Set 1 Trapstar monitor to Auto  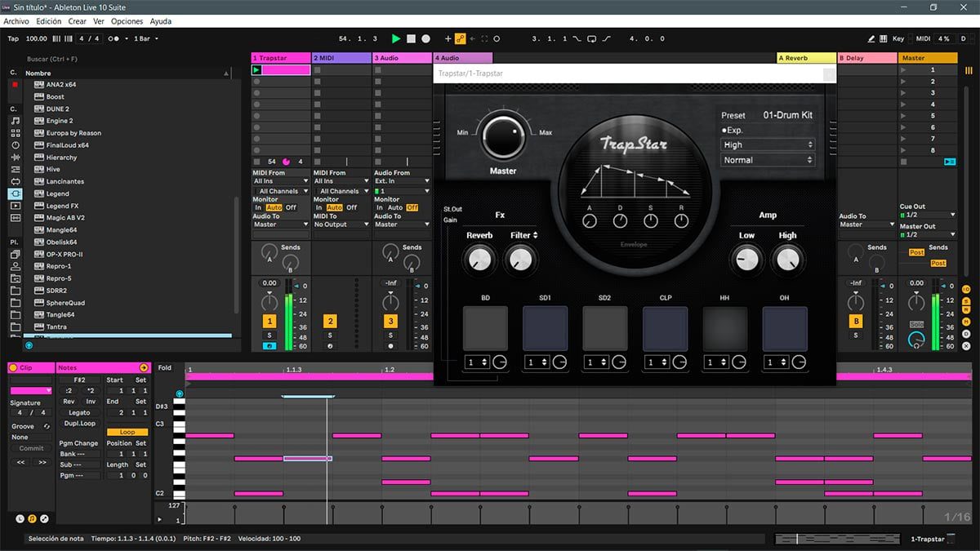(274, 207)
